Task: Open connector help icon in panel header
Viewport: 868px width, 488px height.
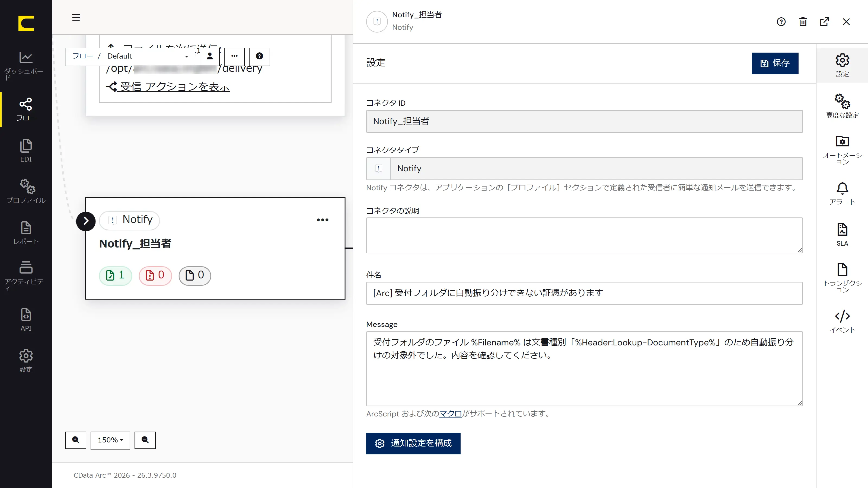Action: point(781,22)
